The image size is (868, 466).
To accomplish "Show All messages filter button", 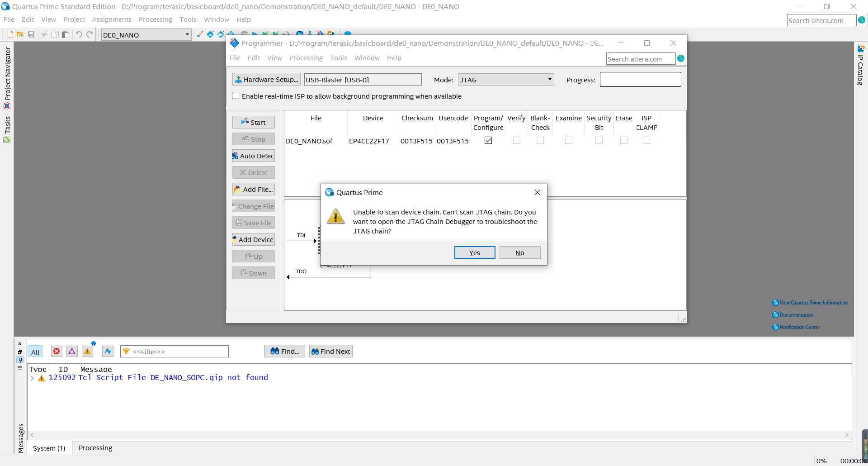I will [x=35, y=352].
